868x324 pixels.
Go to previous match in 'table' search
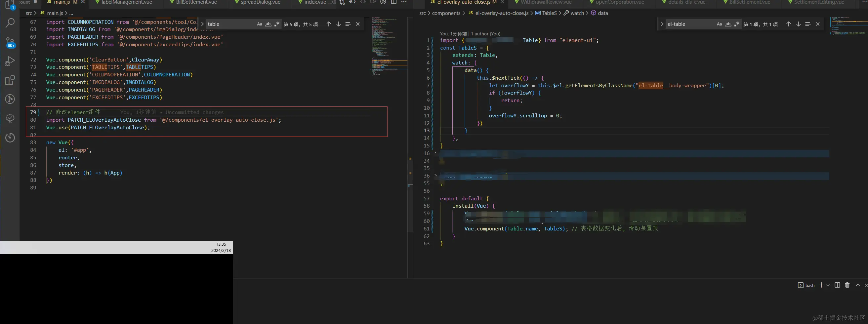(x=329, y=24)
